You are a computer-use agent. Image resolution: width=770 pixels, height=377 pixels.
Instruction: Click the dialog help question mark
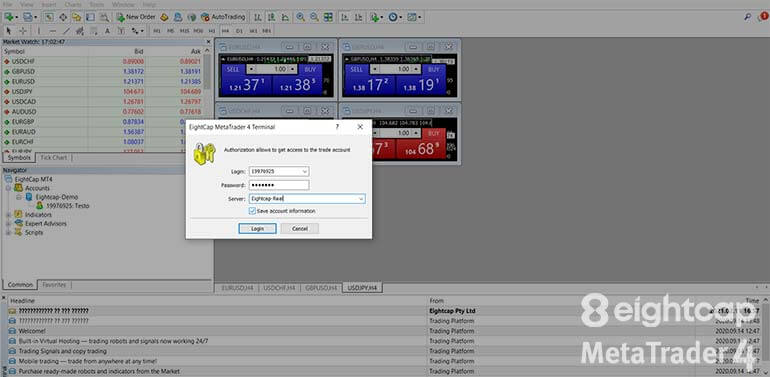pyautogui.click(x=337, y=127)
